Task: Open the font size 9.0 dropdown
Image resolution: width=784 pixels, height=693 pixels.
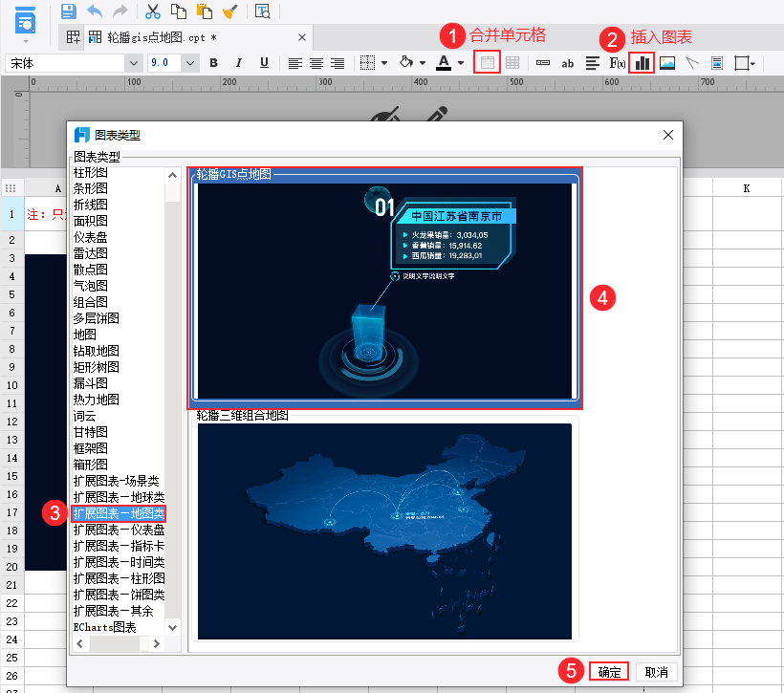Action: (x=190, y=63)
